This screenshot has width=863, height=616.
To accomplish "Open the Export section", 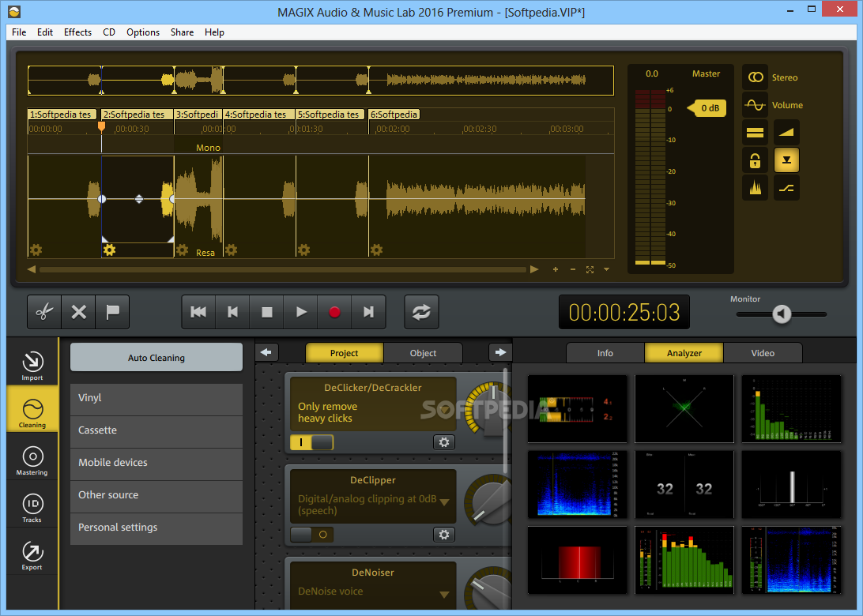I will tap(32, 555).
